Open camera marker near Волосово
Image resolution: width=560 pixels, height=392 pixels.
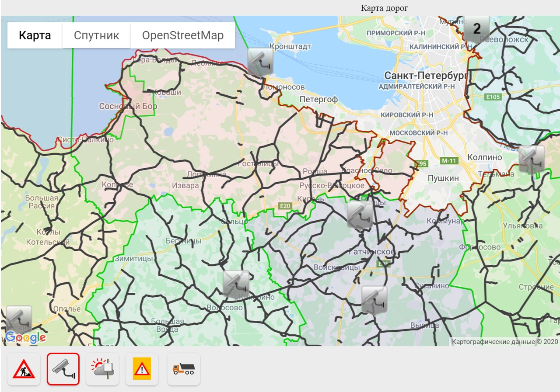point(236,284)
